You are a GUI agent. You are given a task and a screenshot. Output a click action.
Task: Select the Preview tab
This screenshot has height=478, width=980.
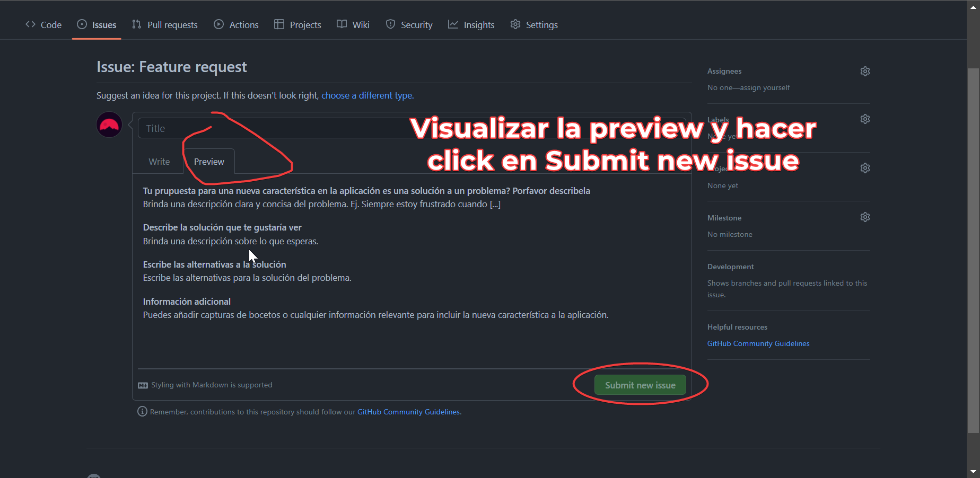coord(209,162)
